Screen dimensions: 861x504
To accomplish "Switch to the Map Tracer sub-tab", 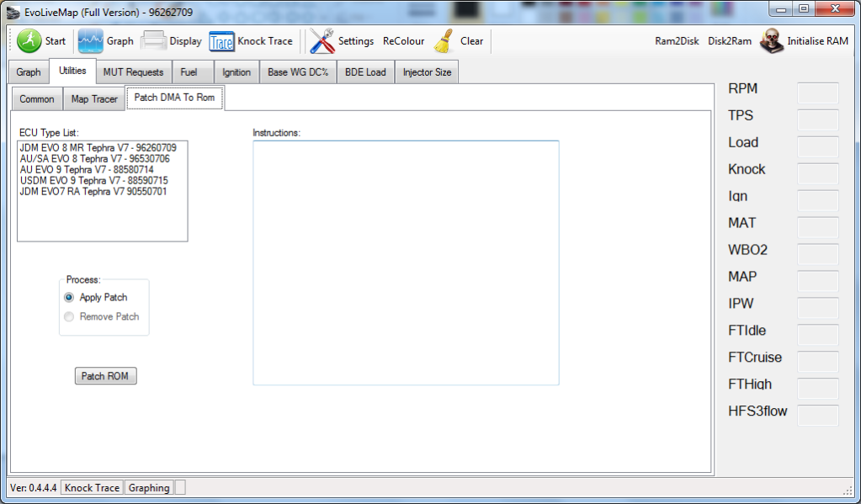I will click(x=94, y=99).
